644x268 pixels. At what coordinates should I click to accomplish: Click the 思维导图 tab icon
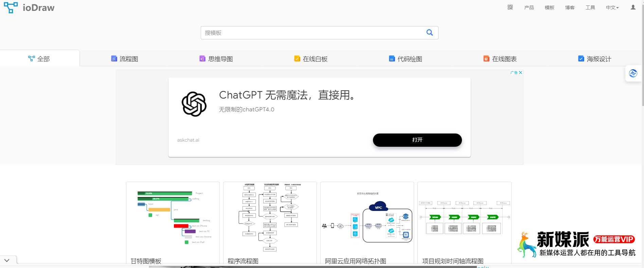click(202, 59)
